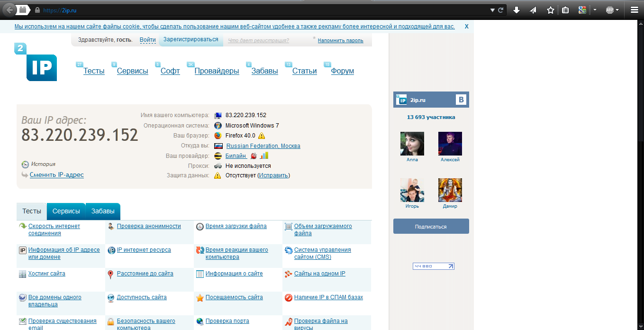
Task: Open the Russian Federation, Москва link
Action: click(x=263, y=146)
